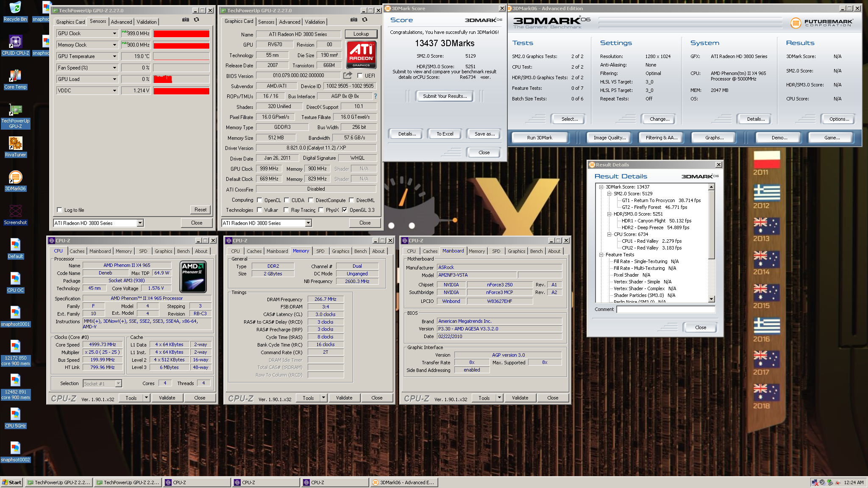Open the Screenshot desktop icon

pyautogui.click(x=15, y=215)
